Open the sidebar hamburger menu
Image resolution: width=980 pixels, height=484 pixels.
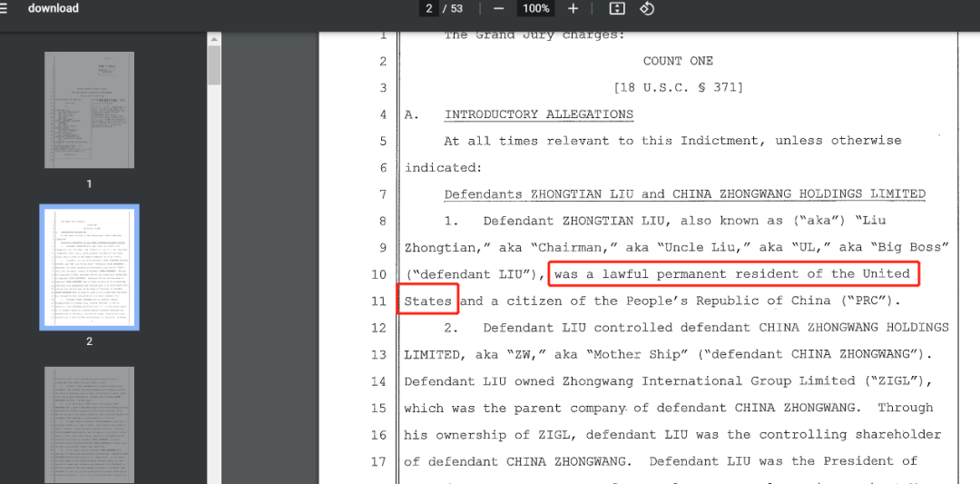click(3, 9)
